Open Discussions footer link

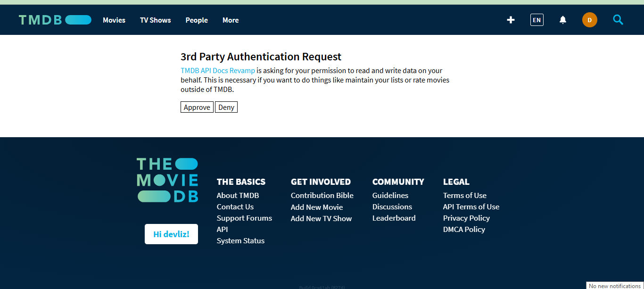(392, 206)
